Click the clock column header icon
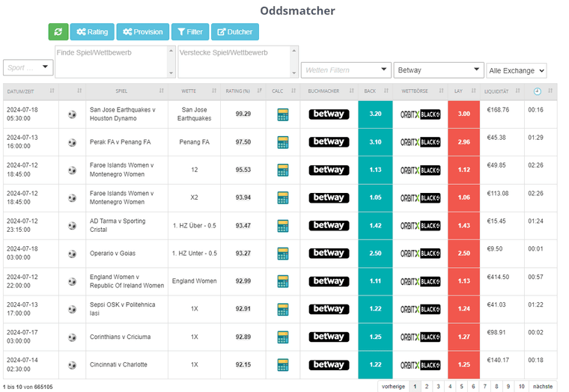 click(538, 91)
